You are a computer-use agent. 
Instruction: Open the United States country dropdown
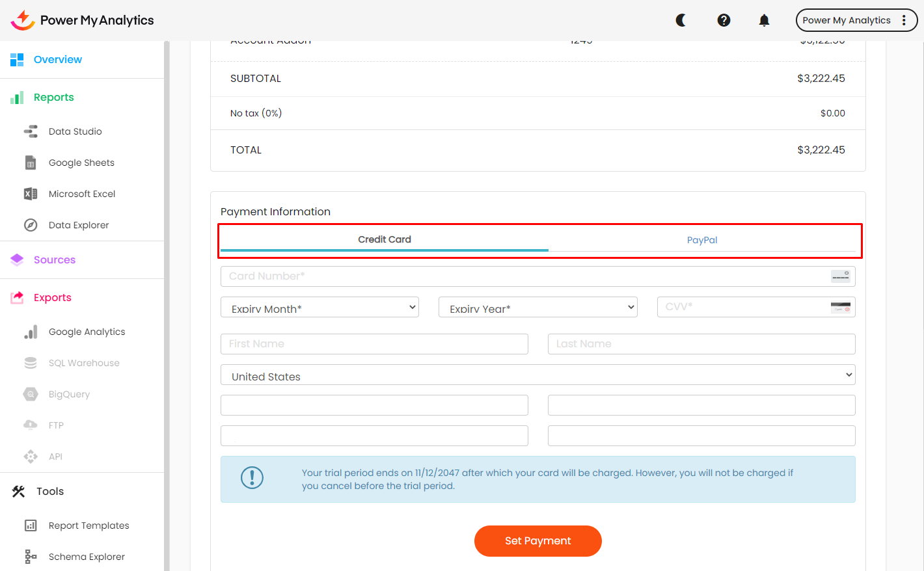coord(537,375)
